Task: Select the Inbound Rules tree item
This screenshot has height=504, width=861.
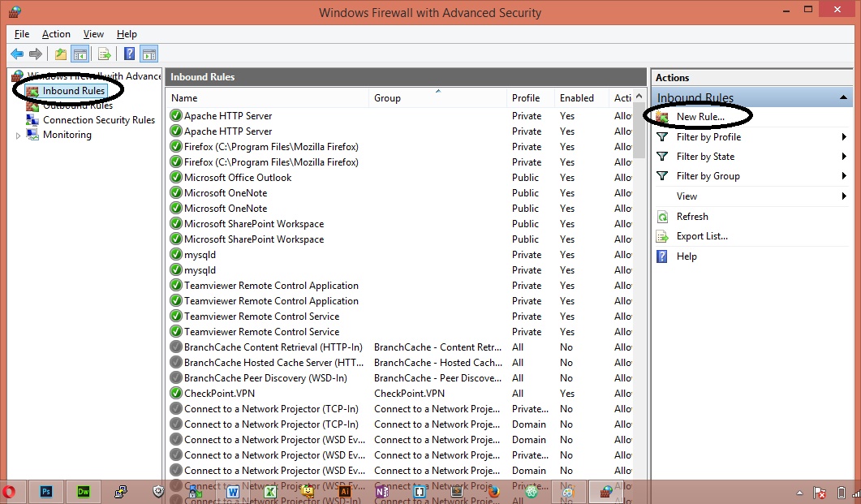Action: pyautogui.click(x=74, y=91)
